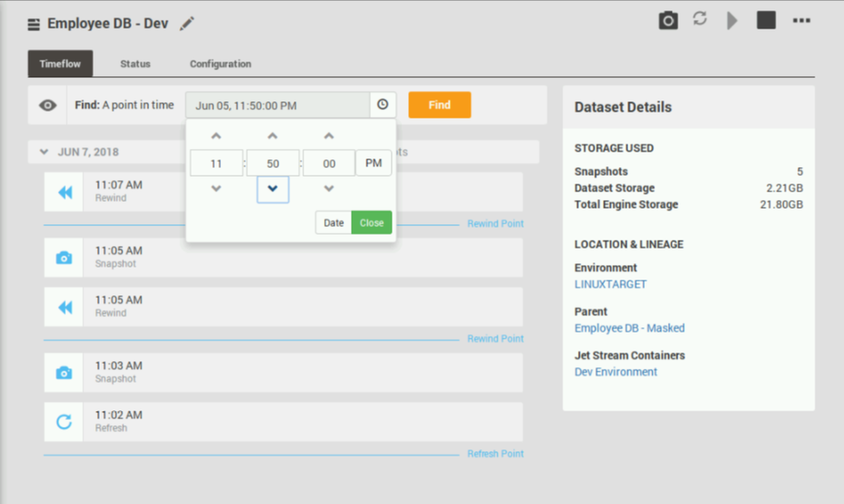Increase the seconds with the up chevron
The width and height of the screenshot is (844, 504).
point(329,136)
